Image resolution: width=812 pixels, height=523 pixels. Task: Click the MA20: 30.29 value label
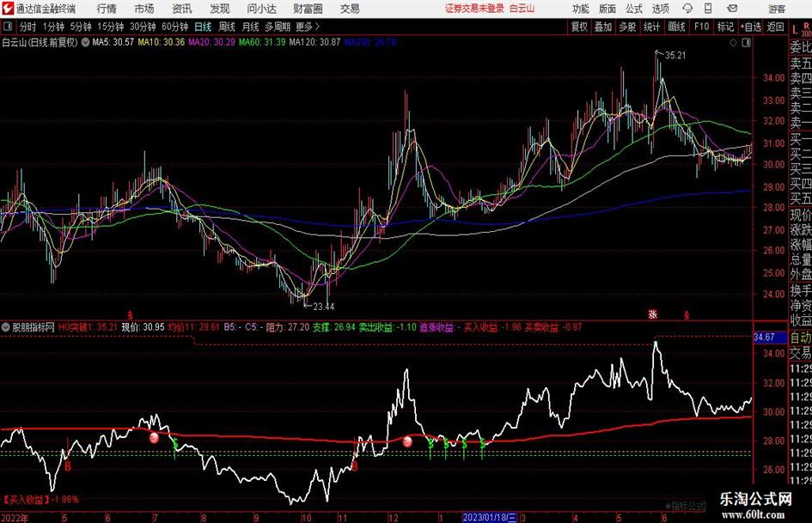pyautogui.click(x=211, y=42)
